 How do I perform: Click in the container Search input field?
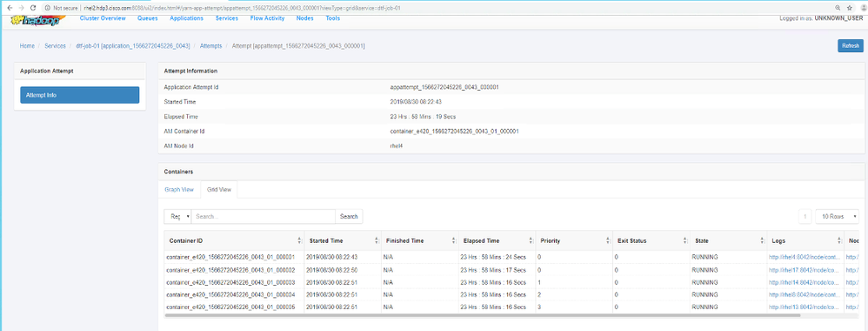coord(263,216)
